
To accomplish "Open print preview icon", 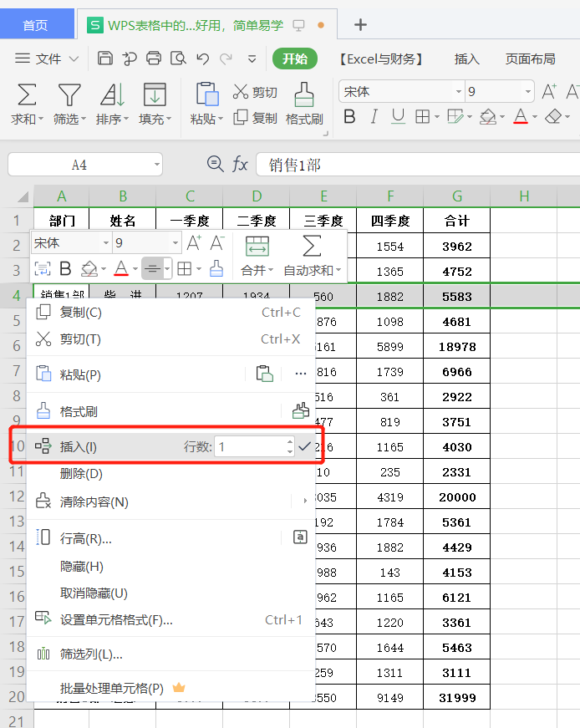I will (178, 59).
